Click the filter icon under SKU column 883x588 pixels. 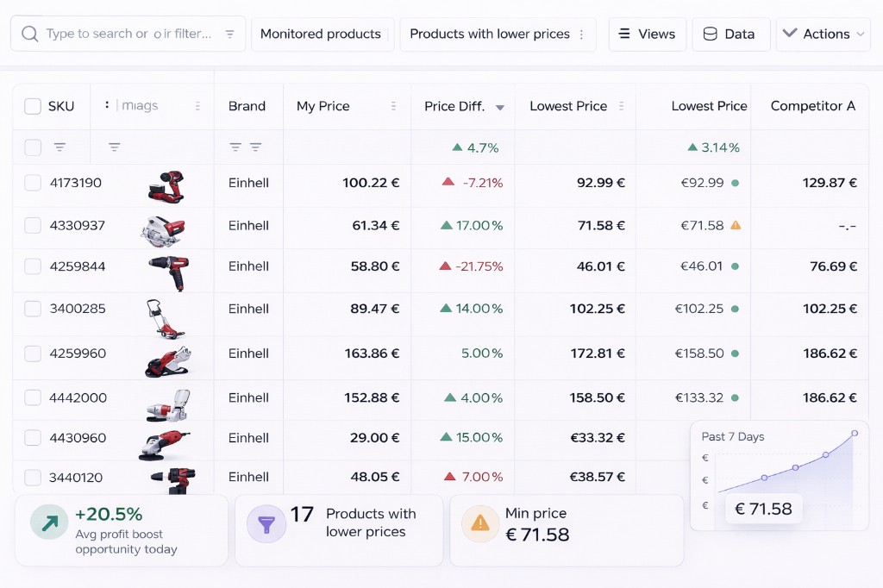coord(59,147)
